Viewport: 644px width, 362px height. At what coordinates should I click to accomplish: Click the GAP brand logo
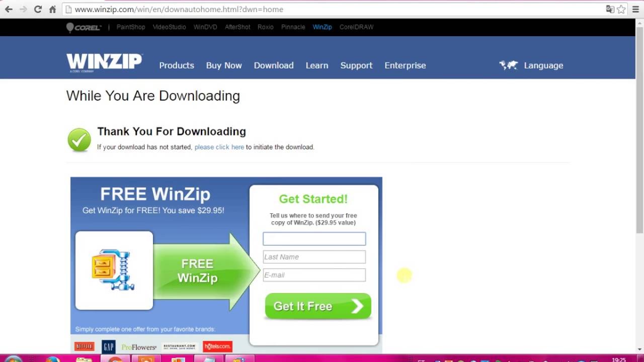(x=109, y=346)
